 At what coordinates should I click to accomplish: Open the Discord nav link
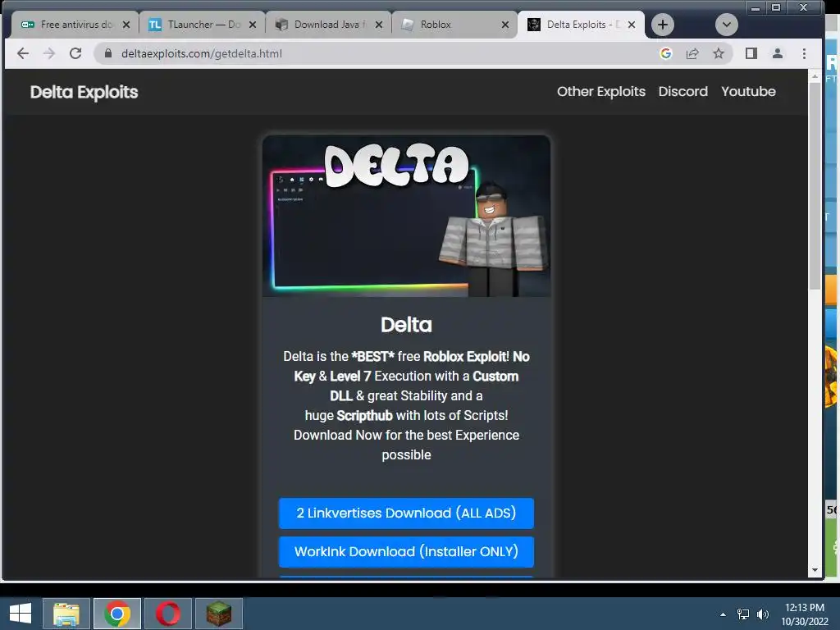[x=683, y=92]
